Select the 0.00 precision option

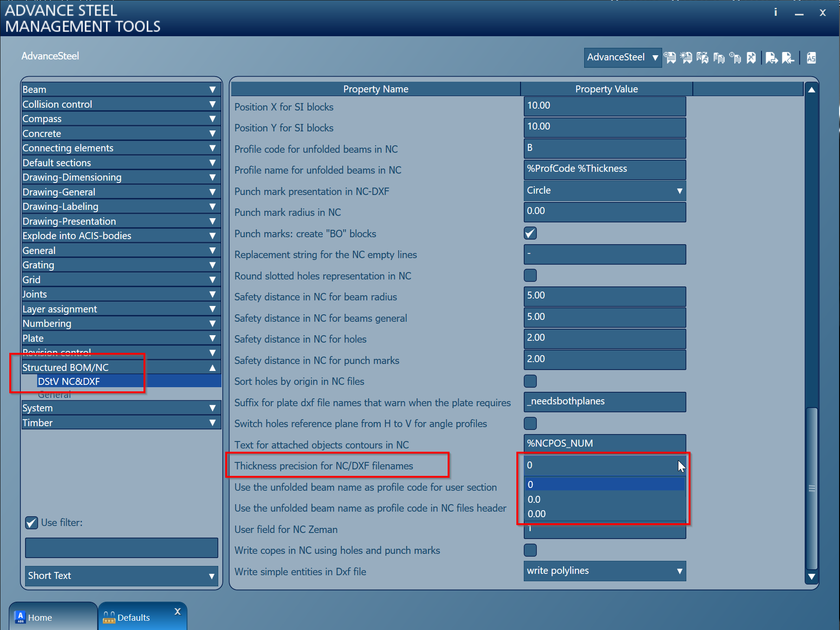605,514
